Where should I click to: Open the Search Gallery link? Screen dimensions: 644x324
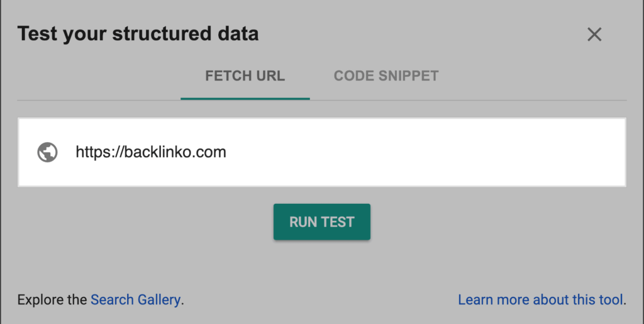pyautogui.click(x=135, y=299)
